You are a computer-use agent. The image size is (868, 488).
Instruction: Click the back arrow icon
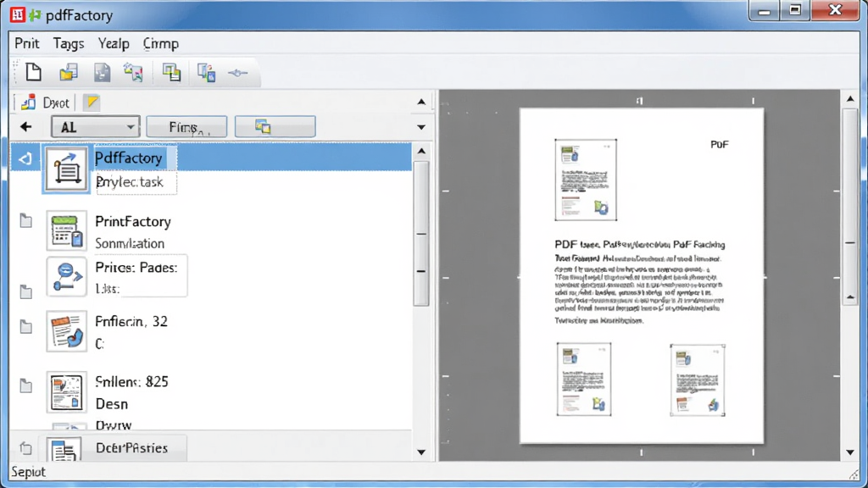pos(25,127)
